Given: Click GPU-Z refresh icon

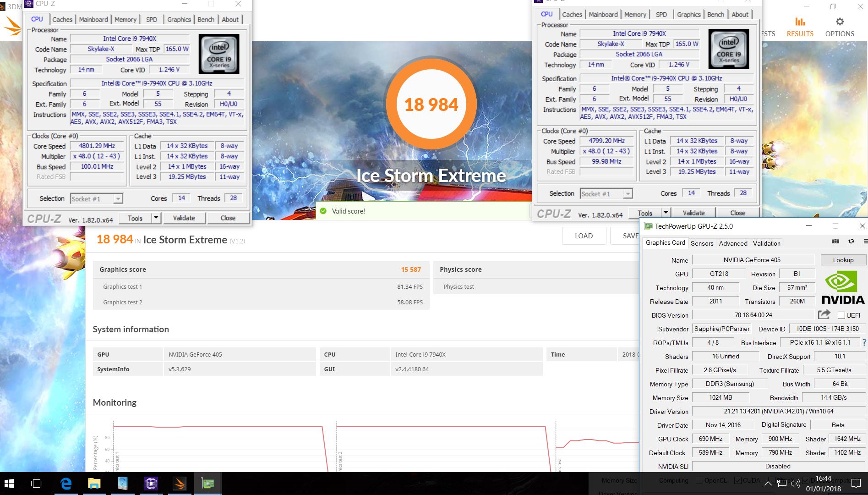Looking at the screenshot, I should coord(851,241).
